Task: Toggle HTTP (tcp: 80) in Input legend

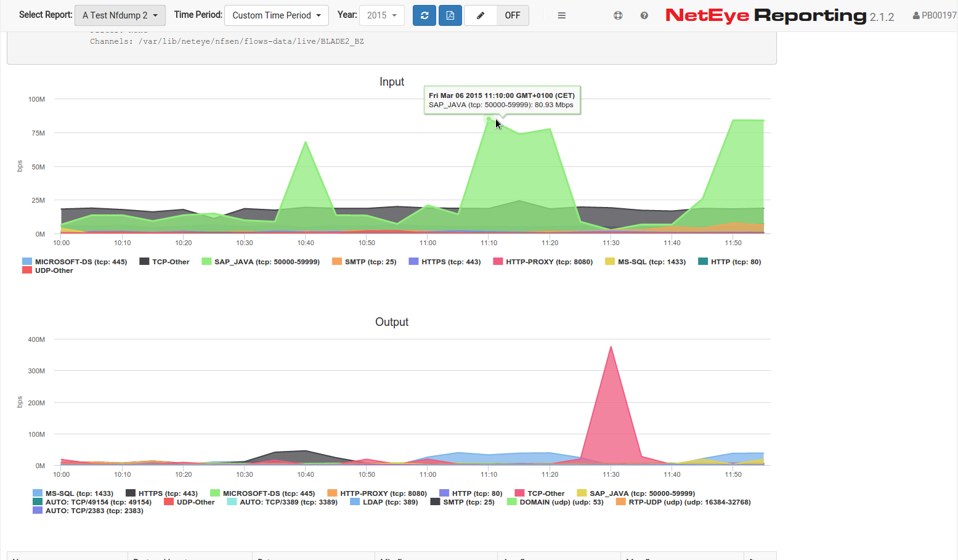Action: [x=729, y=262]
